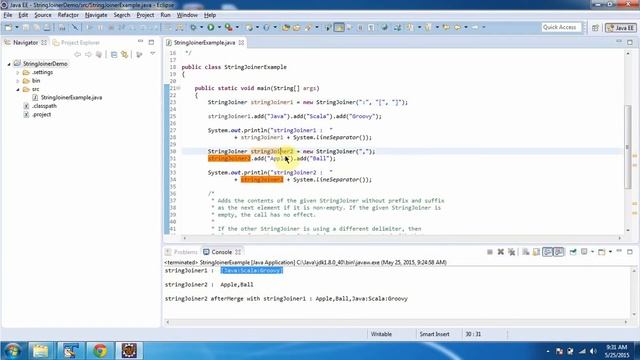
Task: Toggle Link with Editor in Navigator toolbar
Action: click(124, 54)
